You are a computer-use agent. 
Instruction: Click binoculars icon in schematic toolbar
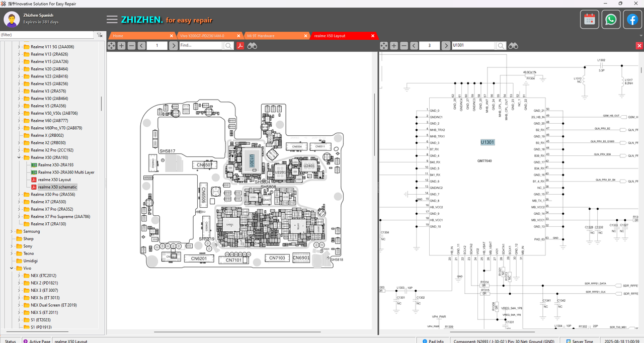513,46
